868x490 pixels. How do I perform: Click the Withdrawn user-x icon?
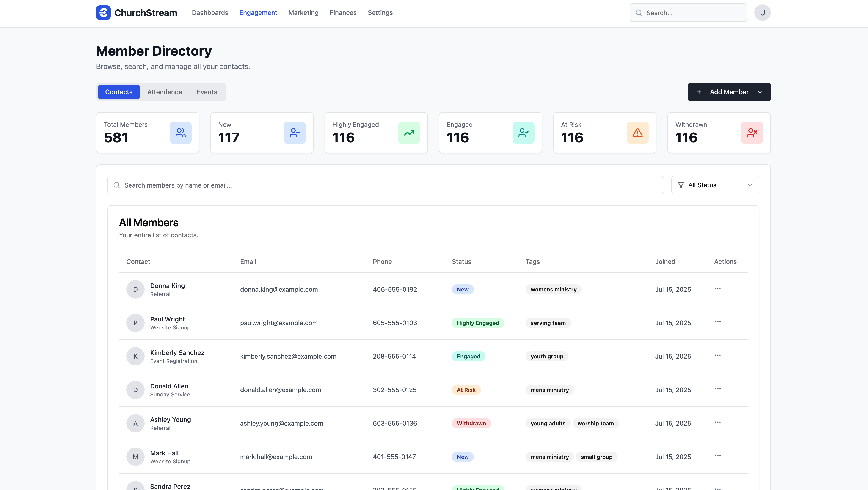(x=751, y=133)
